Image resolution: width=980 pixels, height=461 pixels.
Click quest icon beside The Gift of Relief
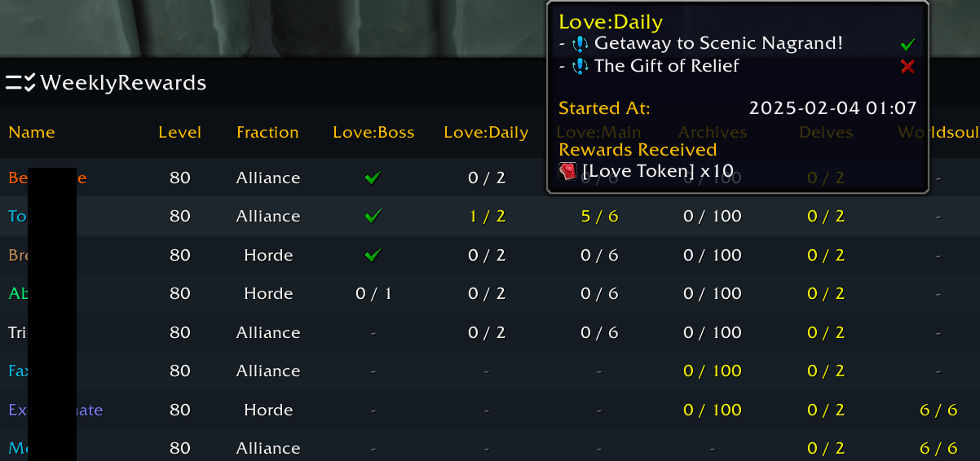coord(580,66)
